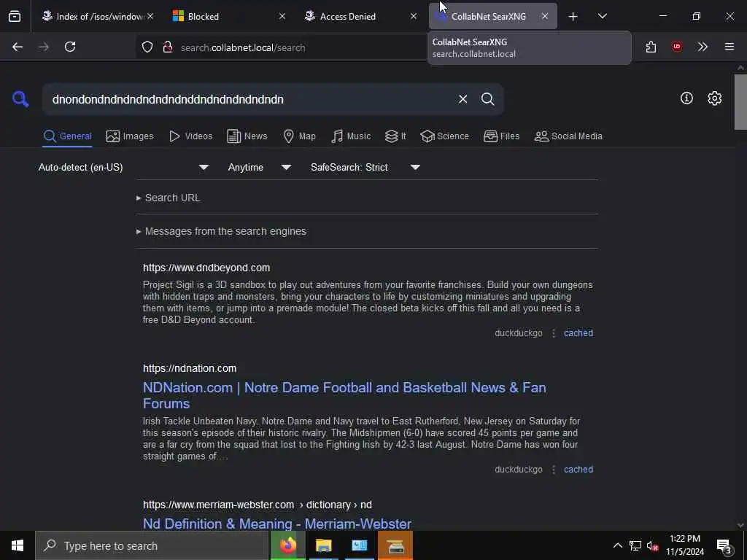Open the Firefox application menu
Viewport: 747px width, 560px height.
(729, 47)
